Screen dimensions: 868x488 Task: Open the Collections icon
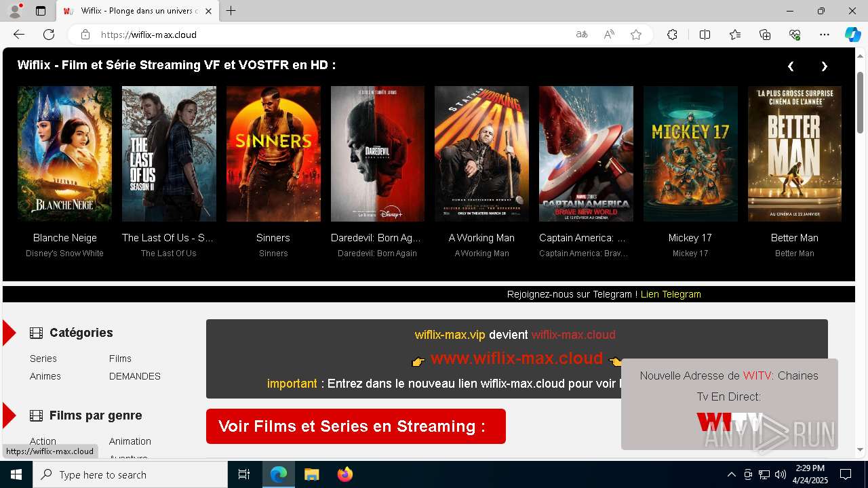765,35
